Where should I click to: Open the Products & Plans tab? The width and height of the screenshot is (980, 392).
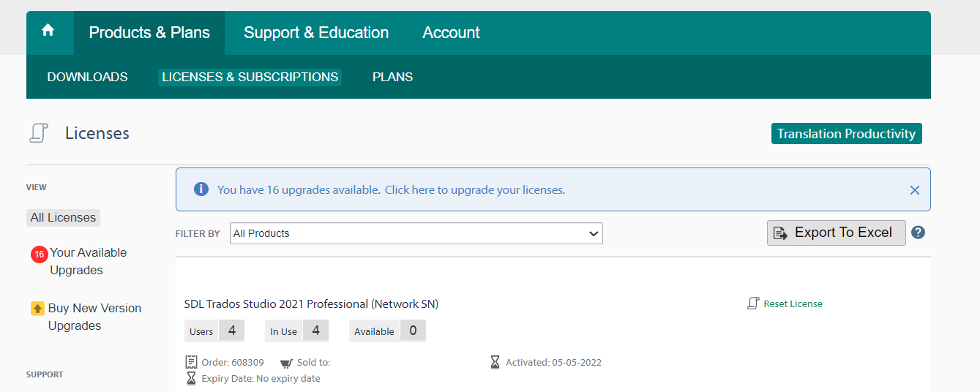pyautogui.click(x=149, y=33)
